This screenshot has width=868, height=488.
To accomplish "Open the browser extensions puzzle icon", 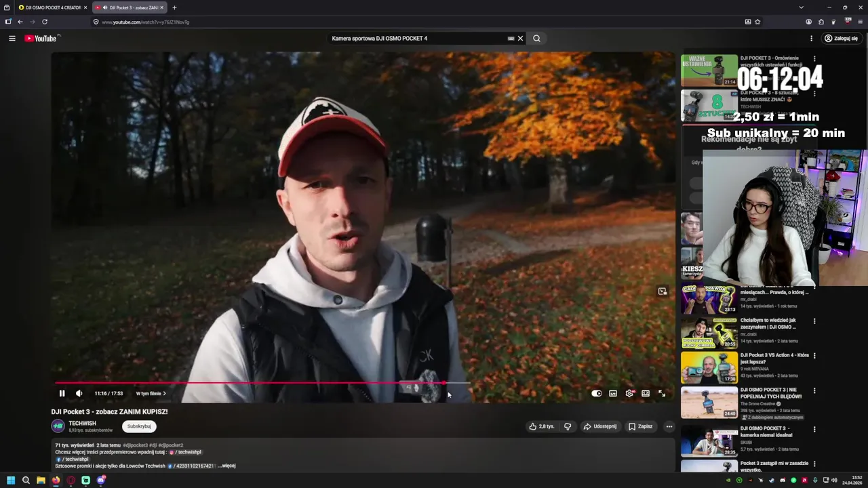I will point(821,22).
